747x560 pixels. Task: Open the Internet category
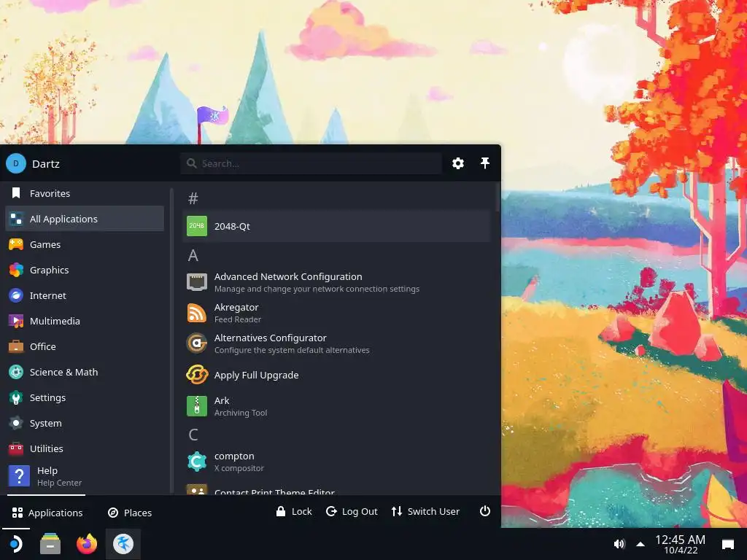[85, 295]
